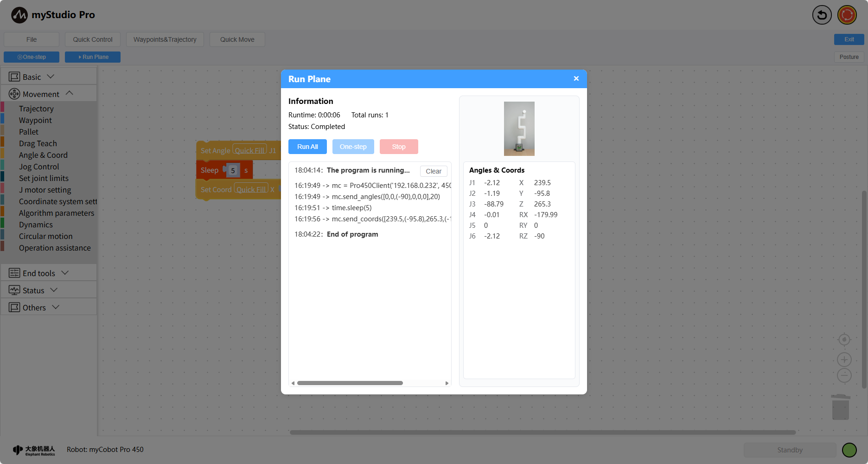The image size is (868, 464).
Task: Click the workspace center target icon
Action: 844,340
